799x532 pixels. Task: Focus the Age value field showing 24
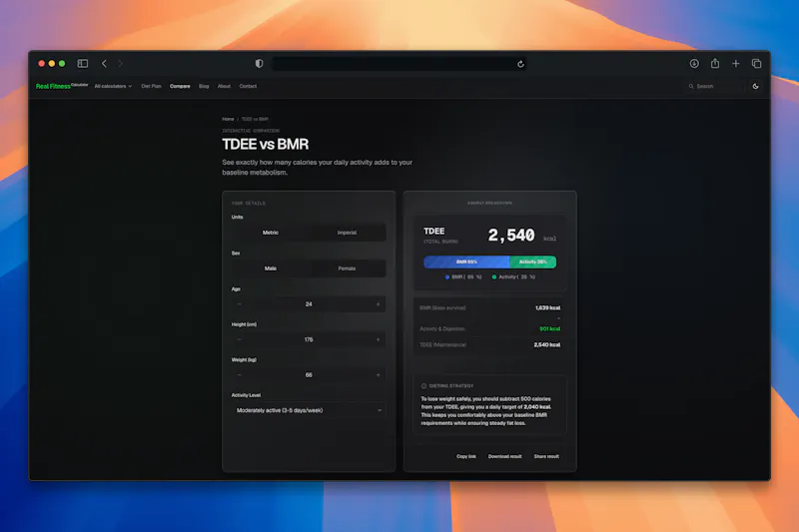[309, 303]
